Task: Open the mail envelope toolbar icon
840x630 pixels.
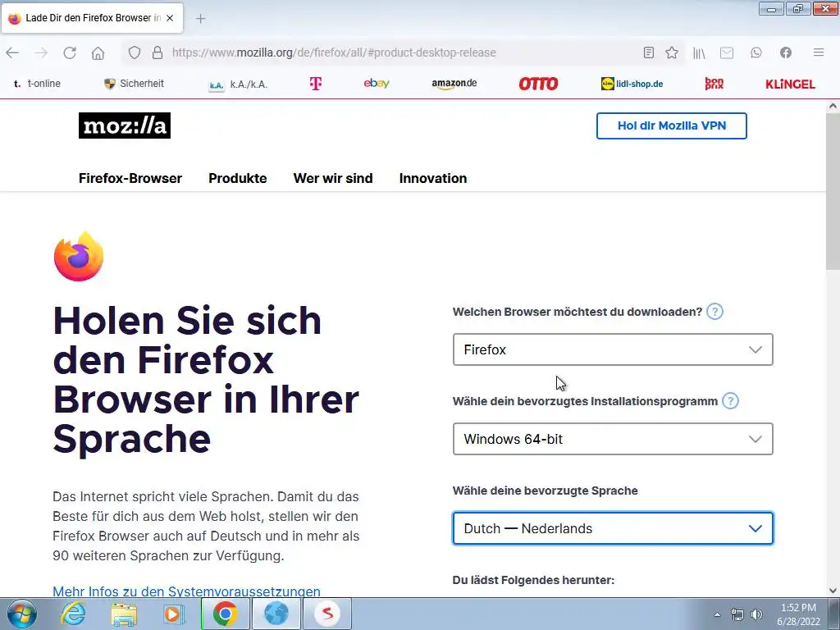Action: point(727,52)
